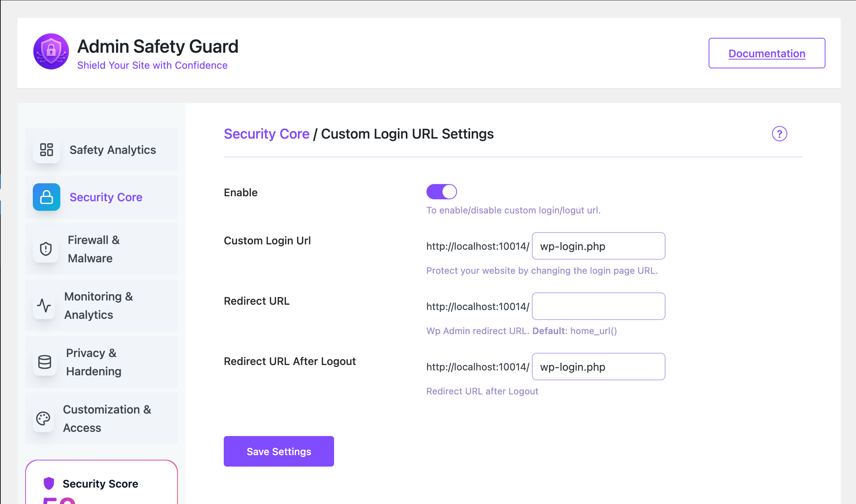Open the Safety Analytics menu item
This screenshot has width=856, height=504.
[112, 150]
